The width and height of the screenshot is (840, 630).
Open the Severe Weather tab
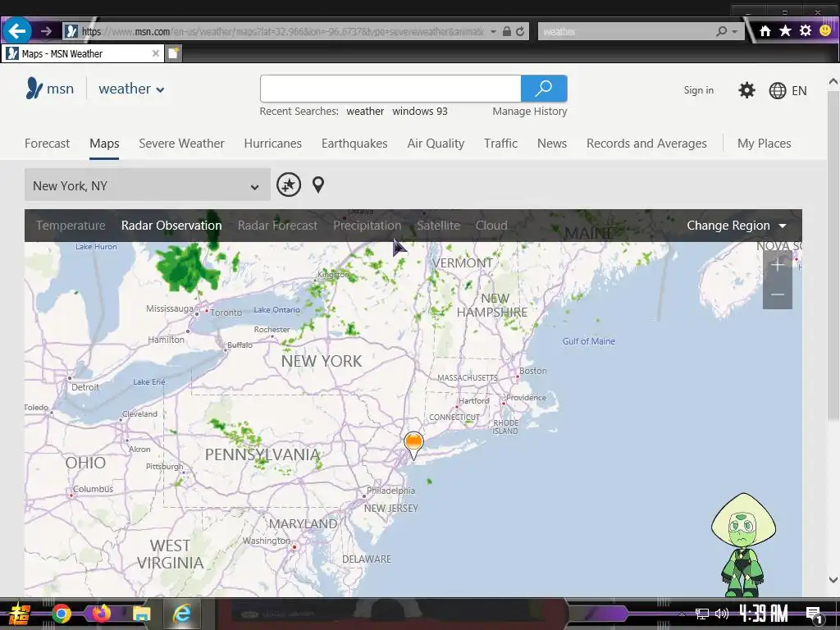tap(181, 144)
